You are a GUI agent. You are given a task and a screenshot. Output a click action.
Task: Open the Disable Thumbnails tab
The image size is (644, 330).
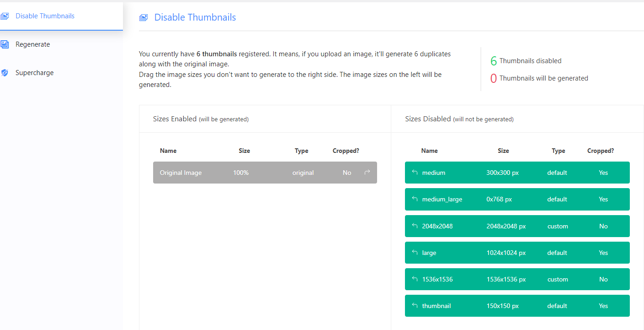click(x=45, y=16)
